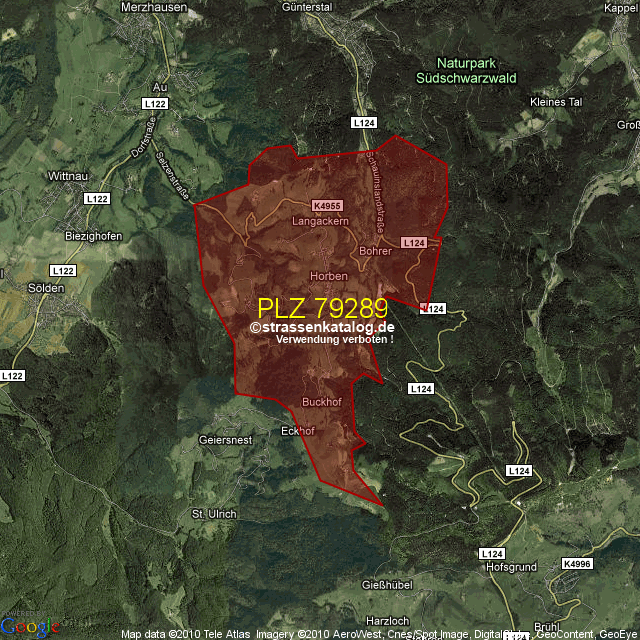The image size is (640, 640).
Task: Select the L122 shield beside Au
Action: [155, 103]
